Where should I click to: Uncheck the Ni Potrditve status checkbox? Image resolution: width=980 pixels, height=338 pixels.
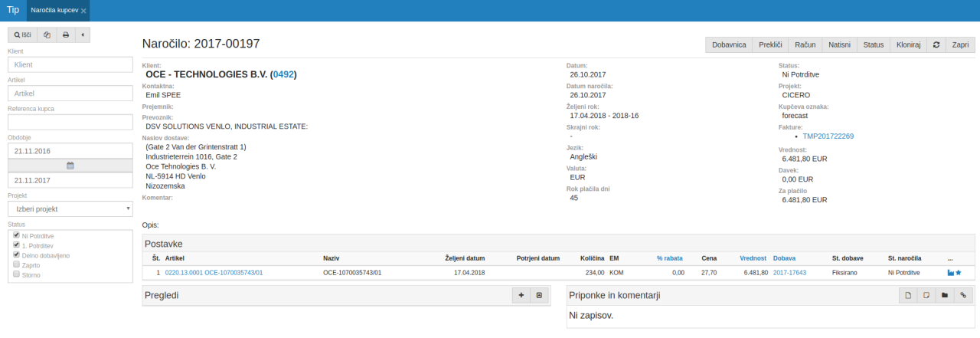pyautogui.click(x=16, y=235)
